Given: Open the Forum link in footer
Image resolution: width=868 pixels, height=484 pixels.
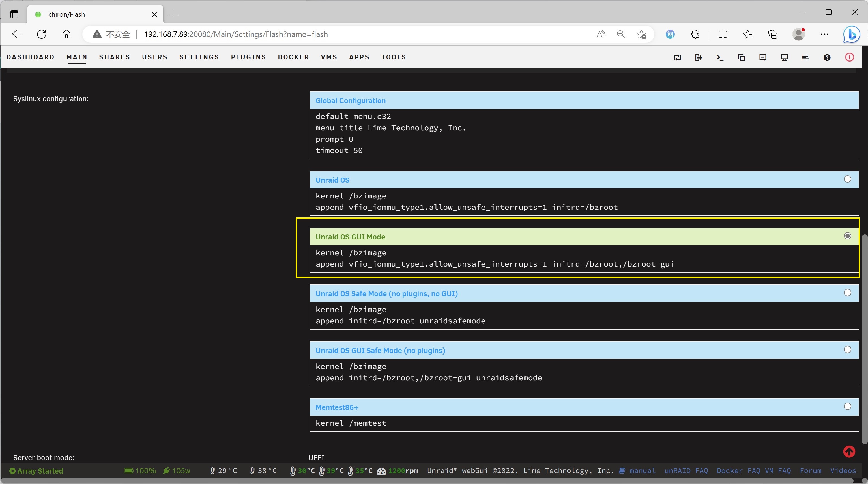Looking at the screenshot, I should click(x=810, y=471).
